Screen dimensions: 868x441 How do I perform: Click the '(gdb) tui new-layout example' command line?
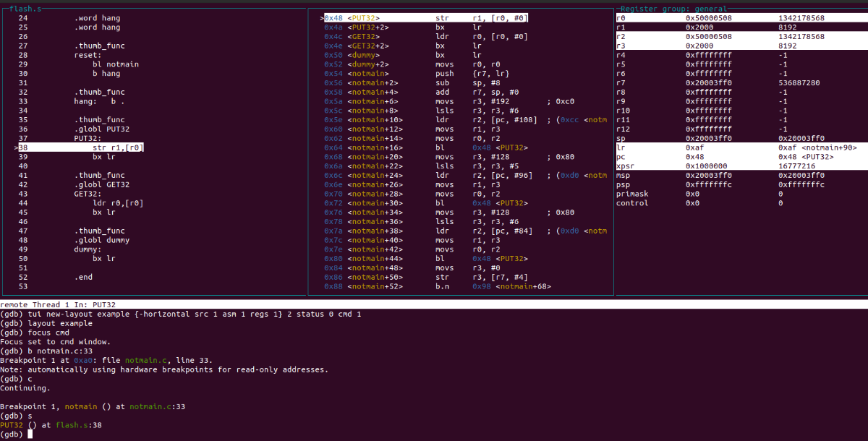click(x=181, y=314)
